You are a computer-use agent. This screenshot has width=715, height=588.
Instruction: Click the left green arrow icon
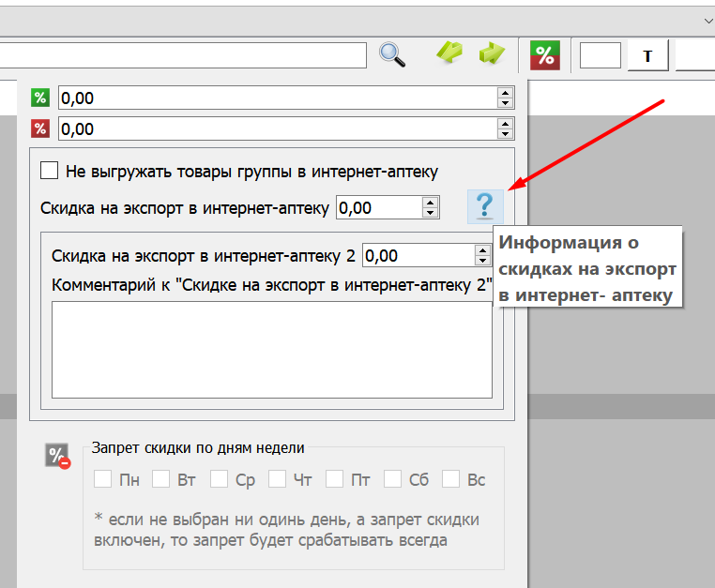point(449,54)
